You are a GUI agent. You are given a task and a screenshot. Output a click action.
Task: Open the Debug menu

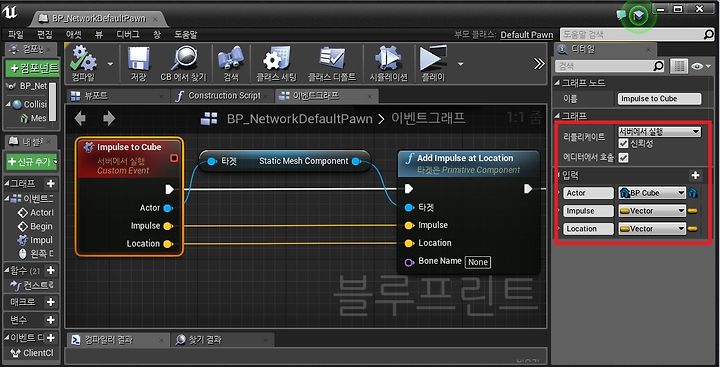(128, 34)
